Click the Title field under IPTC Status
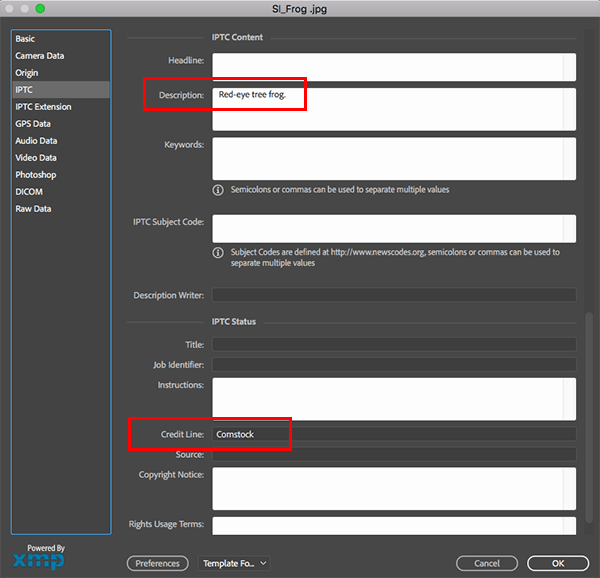Screen dimensions: 600x578 point(394,344)
